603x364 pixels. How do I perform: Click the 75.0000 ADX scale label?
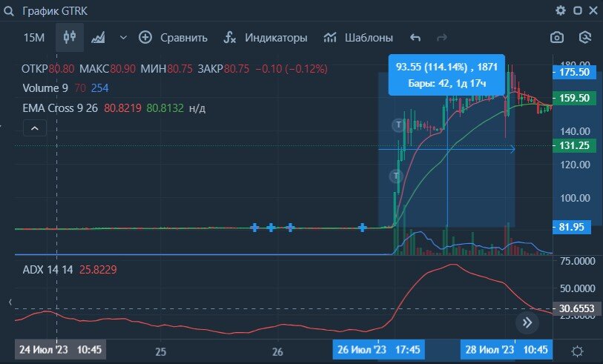pyautogui.click(x=578, y=261)
